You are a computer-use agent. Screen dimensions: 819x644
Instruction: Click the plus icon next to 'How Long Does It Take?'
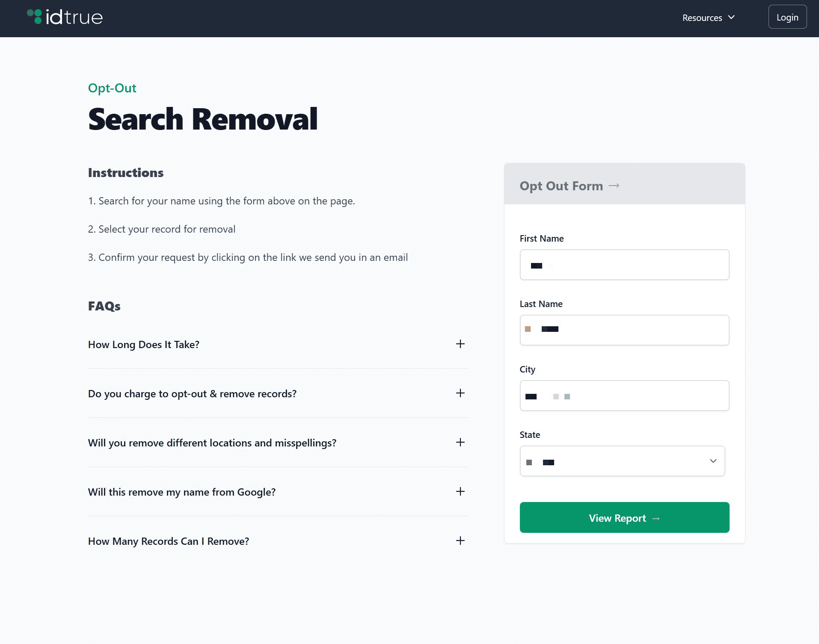click(460, 344)
